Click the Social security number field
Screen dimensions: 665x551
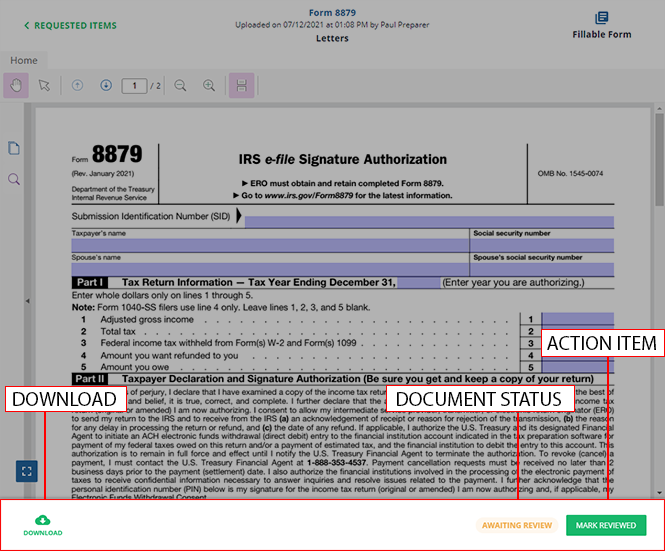coord(542,245)
